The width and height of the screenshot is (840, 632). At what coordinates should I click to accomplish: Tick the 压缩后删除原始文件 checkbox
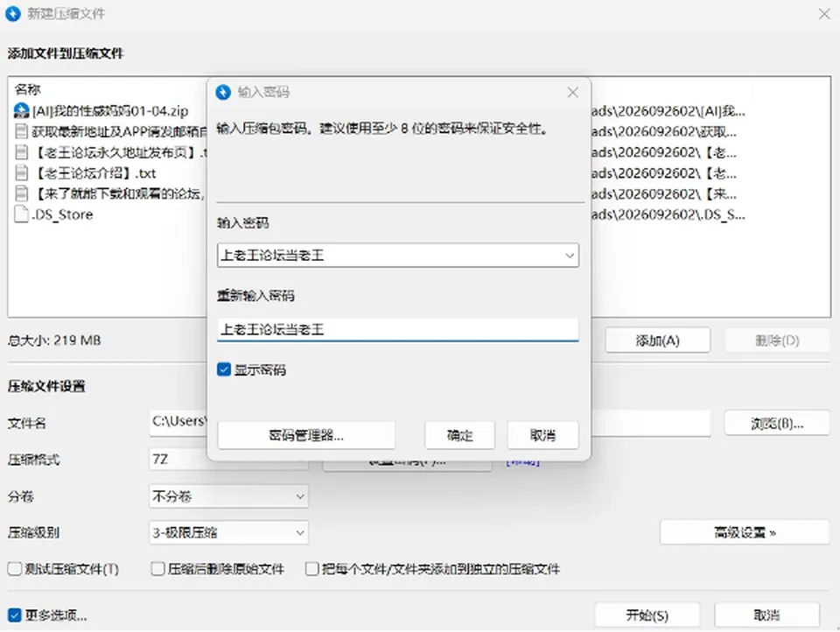click(x=157, y=569)
